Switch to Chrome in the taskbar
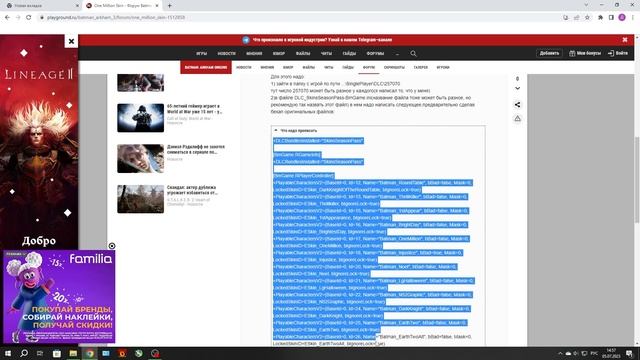 [90, 353]
